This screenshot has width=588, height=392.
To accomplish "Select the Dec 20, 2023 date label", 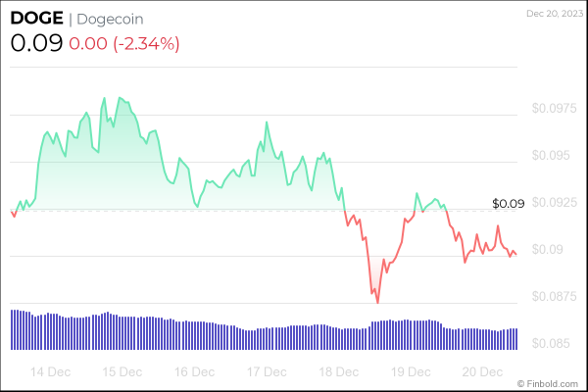I will (553, 13).
